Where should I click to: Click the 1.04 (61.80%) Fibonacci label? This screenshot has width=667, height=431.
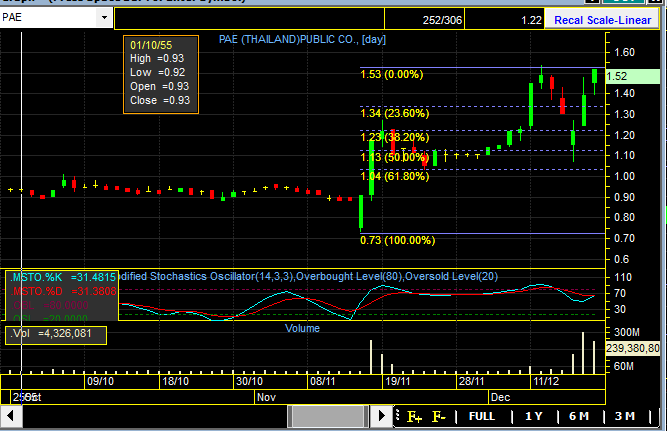tap(395, 176)
